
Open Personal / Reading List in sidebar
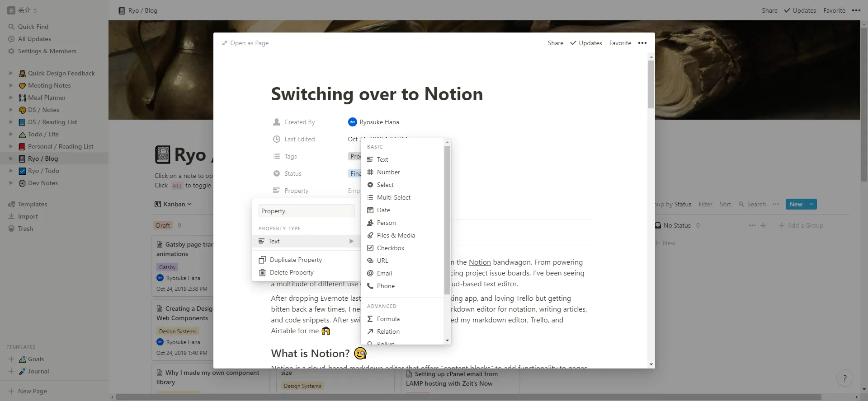61,146
